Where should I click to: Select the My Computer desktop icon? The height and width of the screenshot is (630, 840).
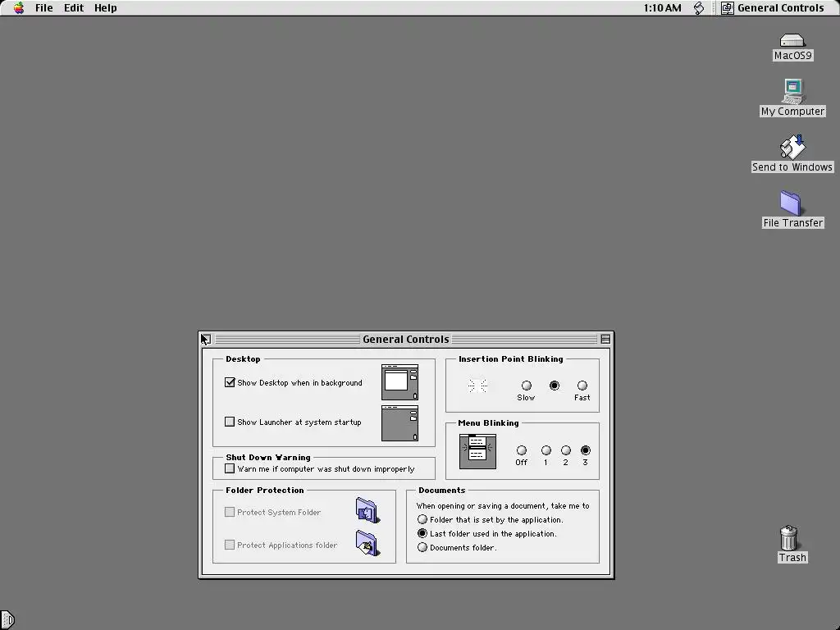(x=793, y=91)
